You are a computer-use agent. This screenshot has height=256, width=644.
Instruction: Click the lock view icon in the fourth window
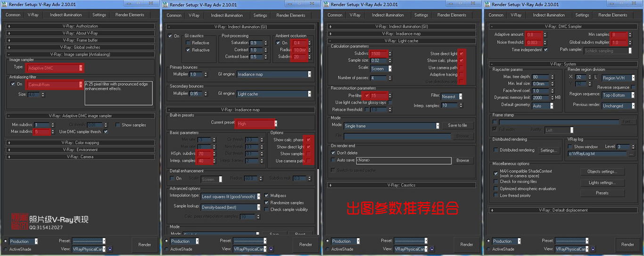[x=593, y=249]
